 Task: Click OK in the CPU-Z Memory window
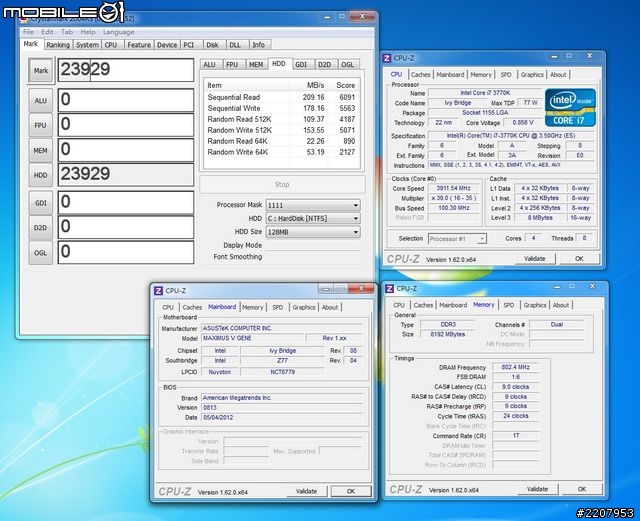coord(582,489)
